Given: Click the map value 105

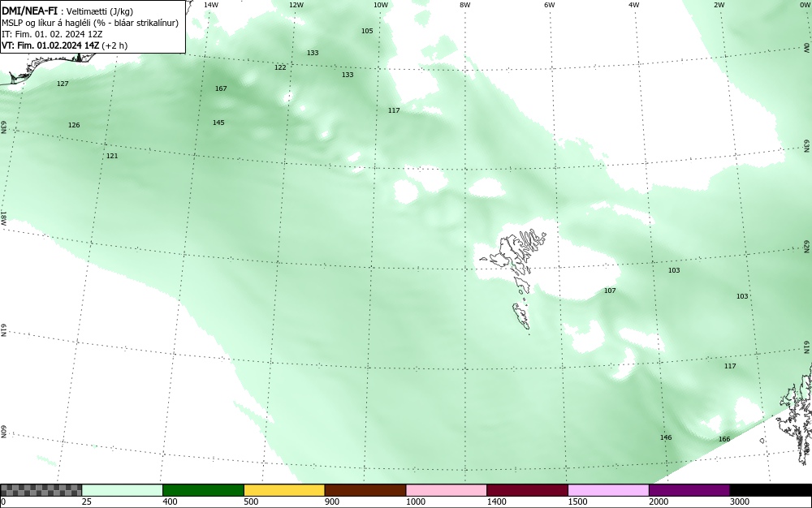Looking at the screenshot, I should [x=367, y=31].
